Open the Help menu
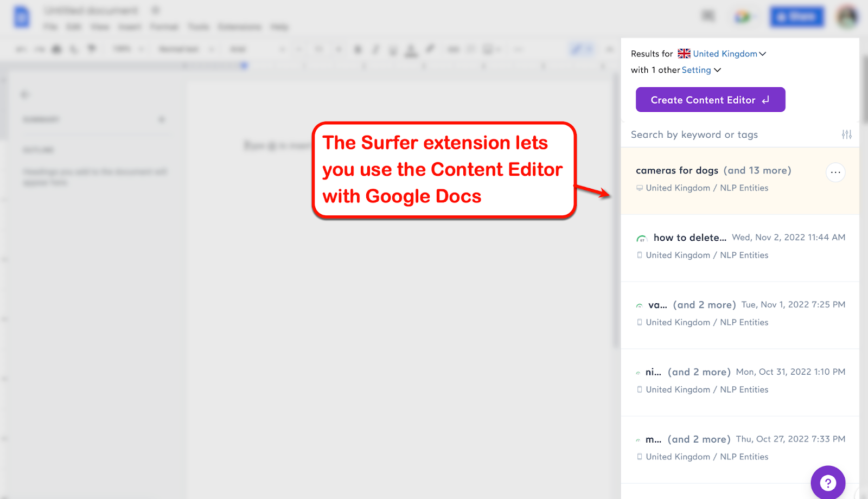 (279, 27)
